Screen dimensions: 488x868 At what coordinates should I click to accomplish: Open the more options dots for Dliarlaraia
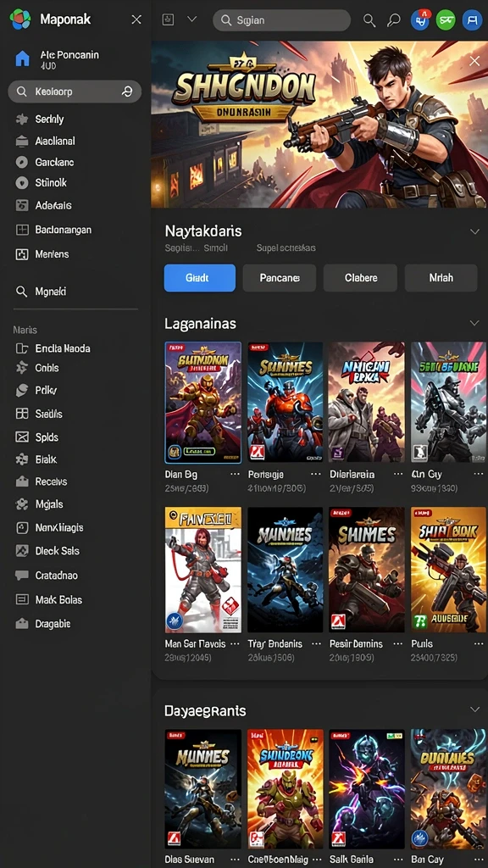pyautogui.click(x=398, y=475)
